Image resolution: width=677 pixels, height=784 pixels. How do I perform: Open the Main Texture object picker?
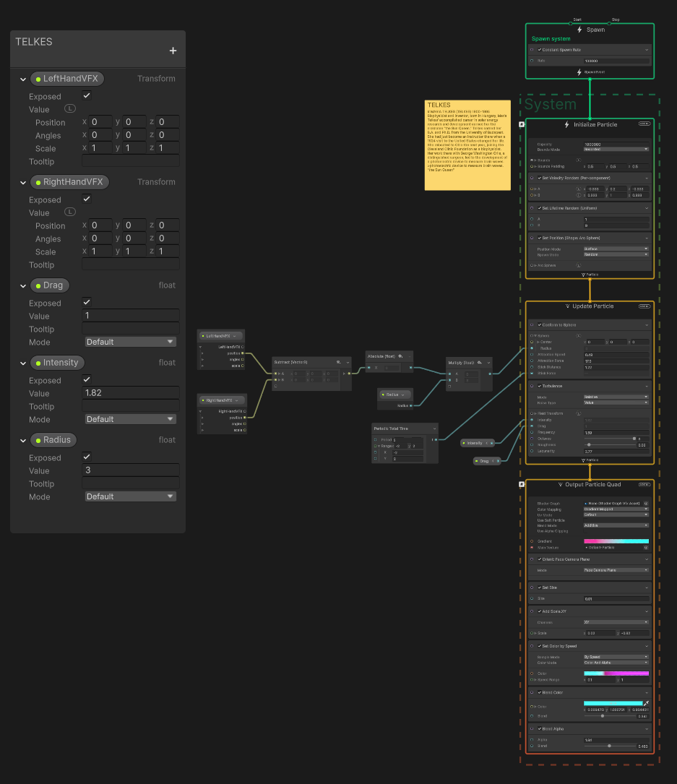644,548
